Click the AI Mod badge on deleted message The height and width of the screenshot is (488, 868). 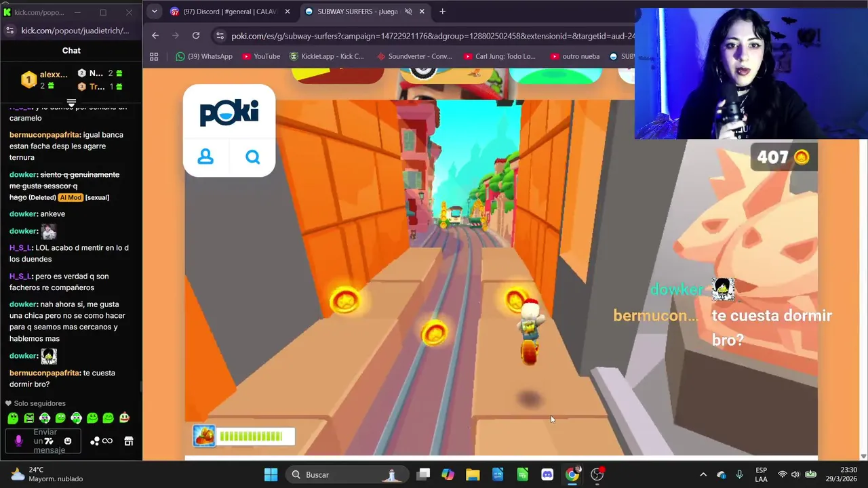point(71,197)
